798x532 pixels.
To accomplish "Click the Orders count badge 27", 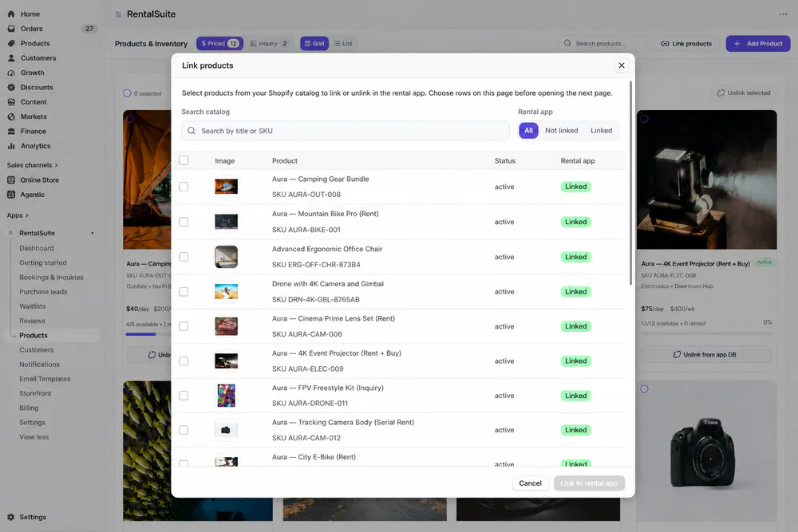I will coord(89,29).
